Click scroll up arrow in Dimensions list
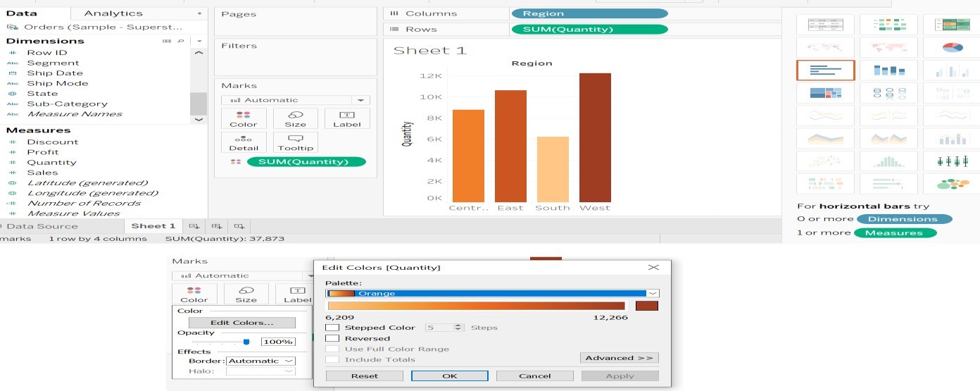This screenshot has width=980, height=391. click(199, 53)
